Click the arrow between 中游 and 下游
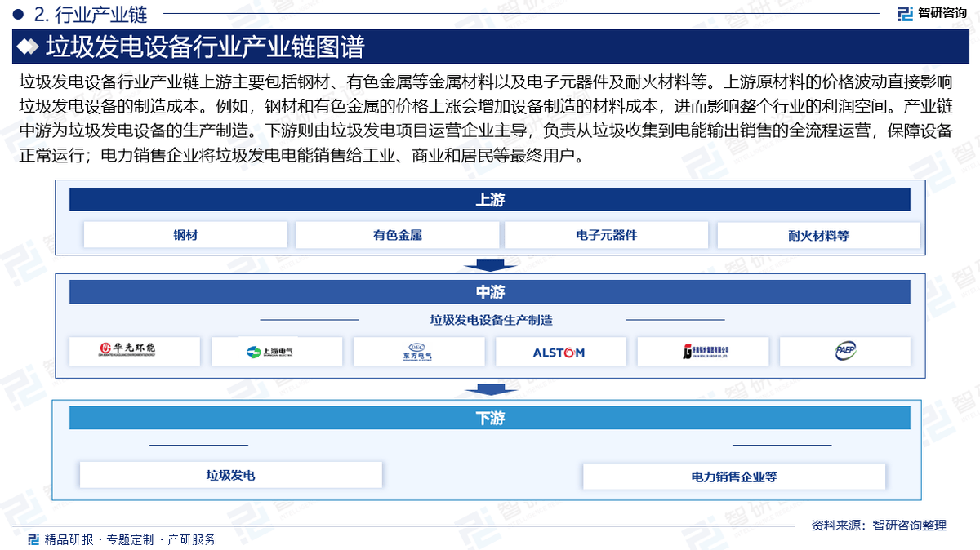This screenshot has height=550, width=980. [x=489, y=389]
